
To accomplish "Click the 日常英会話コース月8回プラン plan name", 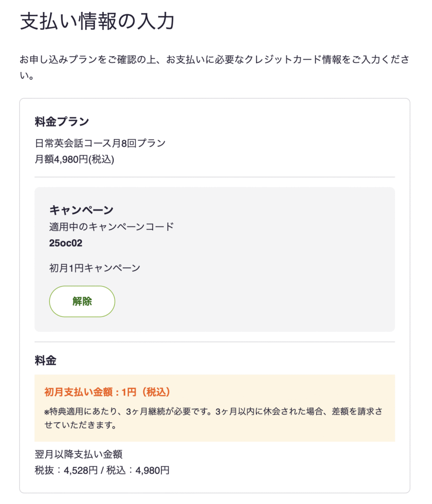I will tap(100, 143).
